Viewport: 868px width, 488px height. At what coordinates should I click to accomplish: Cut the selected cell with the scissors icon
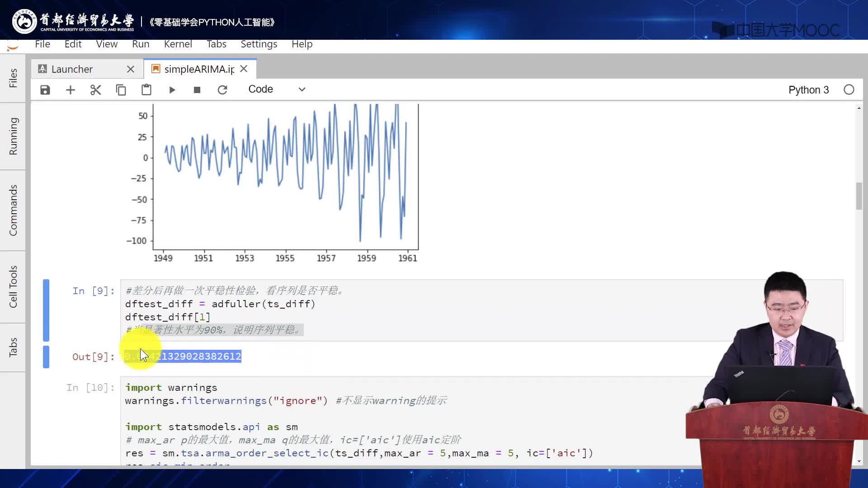(x=95, y=90)
